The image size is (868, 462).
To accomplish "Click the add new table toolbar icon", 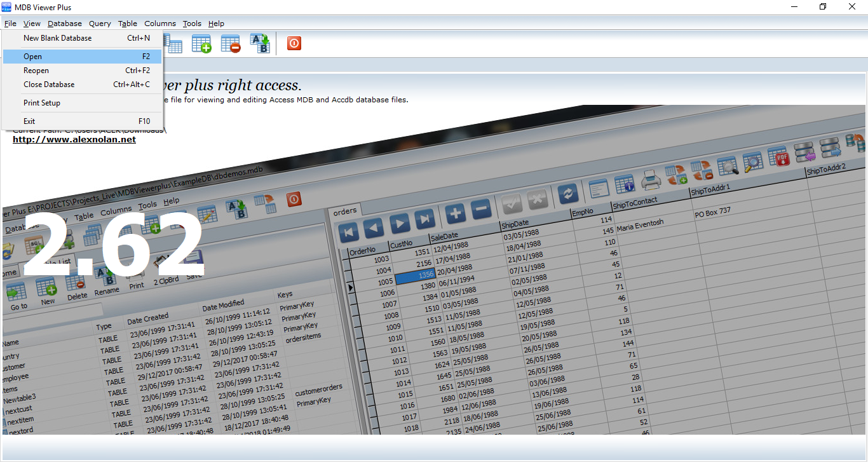I will pos(201,43).
